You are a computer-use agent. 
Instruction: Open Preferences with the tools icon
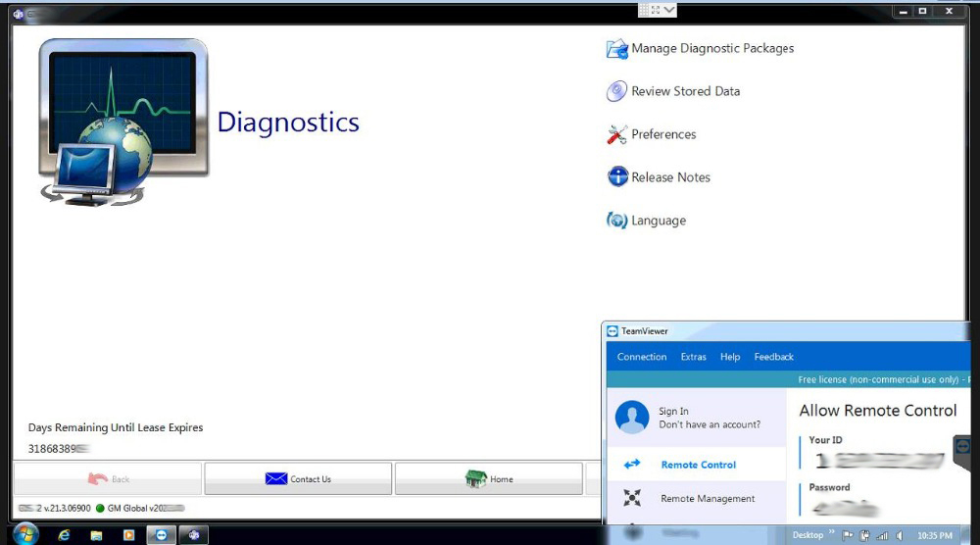click(651, 134)
